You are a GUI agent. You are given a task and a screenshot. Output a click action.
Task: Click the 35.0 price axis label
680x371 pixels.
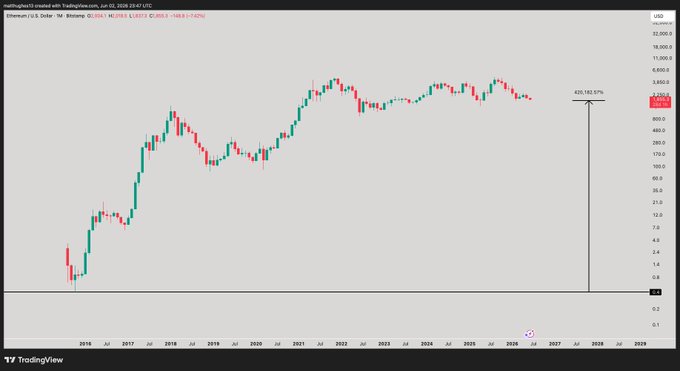tap(657, 190)
